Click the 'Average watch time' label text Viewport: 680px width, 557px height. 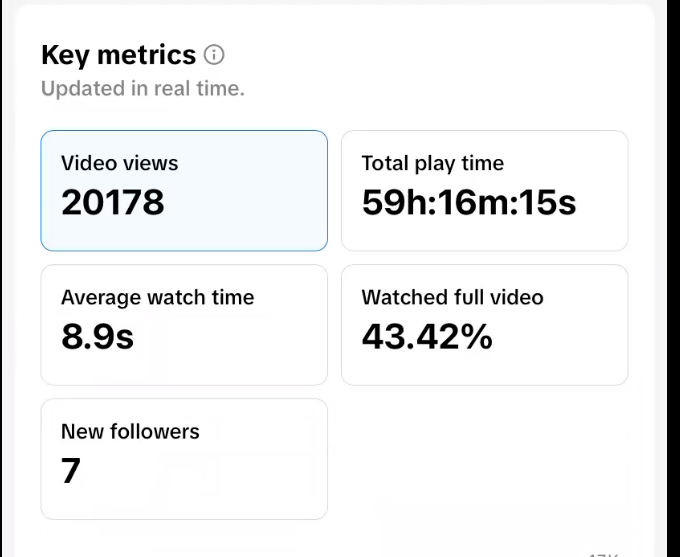tap(157, 297)
